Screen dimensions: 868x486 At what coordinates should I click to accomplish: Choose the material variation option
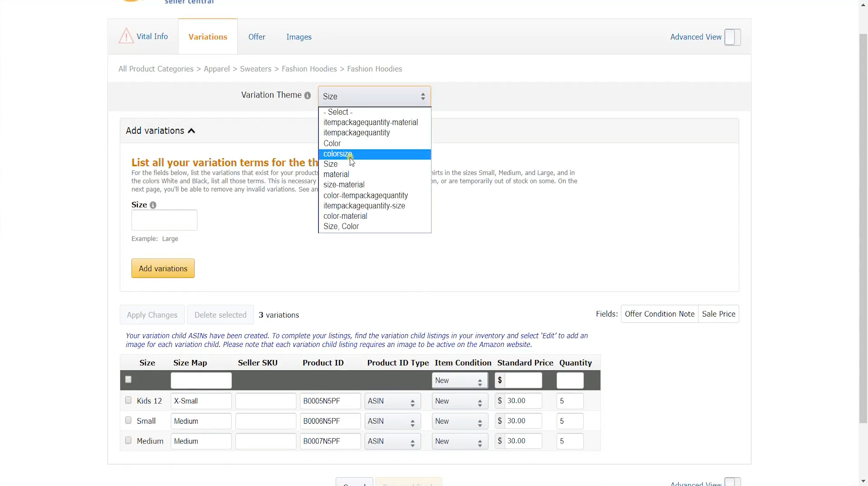[375, 174]
